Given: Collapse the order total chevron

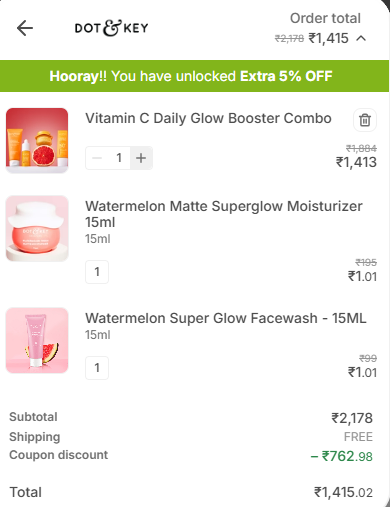Looking at the screenshot, I should click(x=361, y=39).
